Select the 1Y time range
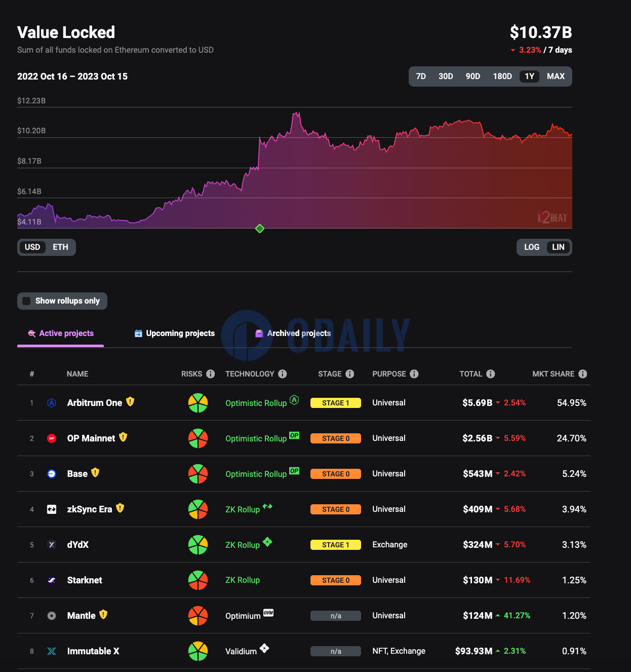This screenshot has height=672, width=631. [530, 77]
